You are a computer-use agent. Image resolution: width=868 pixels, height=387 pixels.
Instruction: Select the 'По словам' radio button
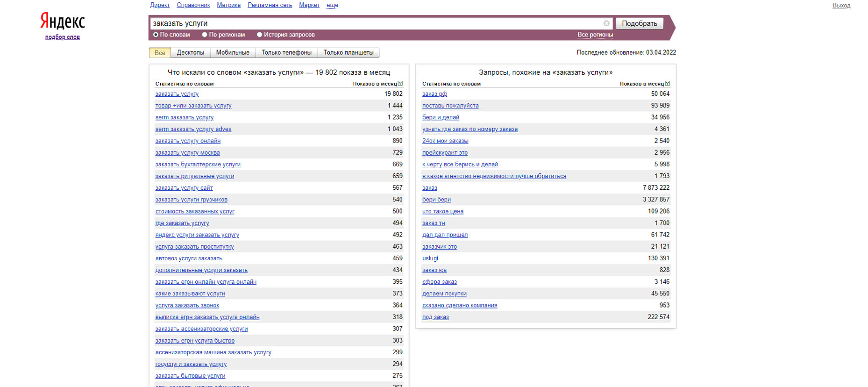click(156, 35)
